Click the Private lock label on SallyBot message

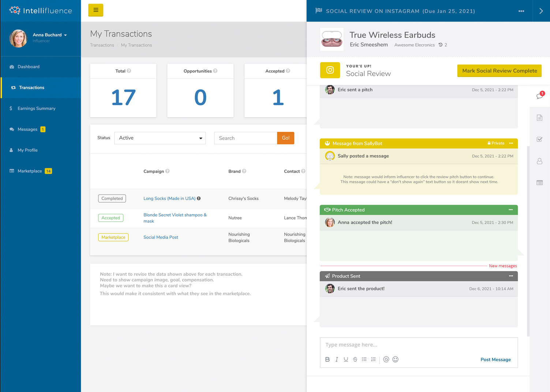(x=496, y=143)
